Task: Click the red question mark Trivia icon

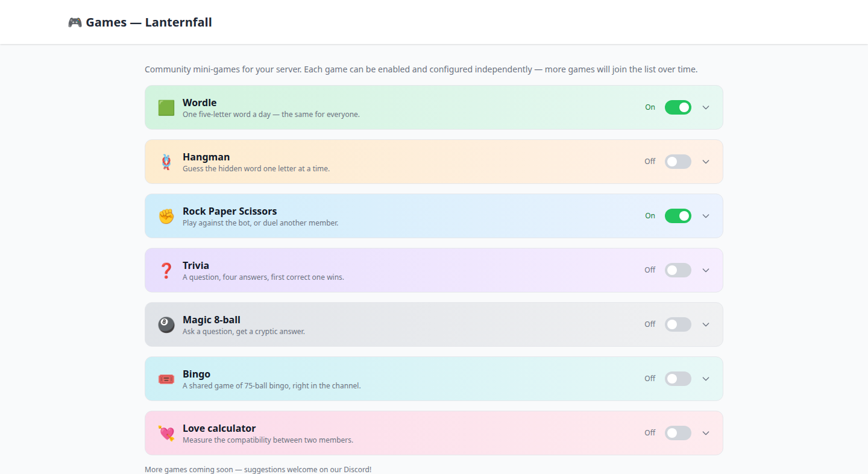Action: point(166,271)
